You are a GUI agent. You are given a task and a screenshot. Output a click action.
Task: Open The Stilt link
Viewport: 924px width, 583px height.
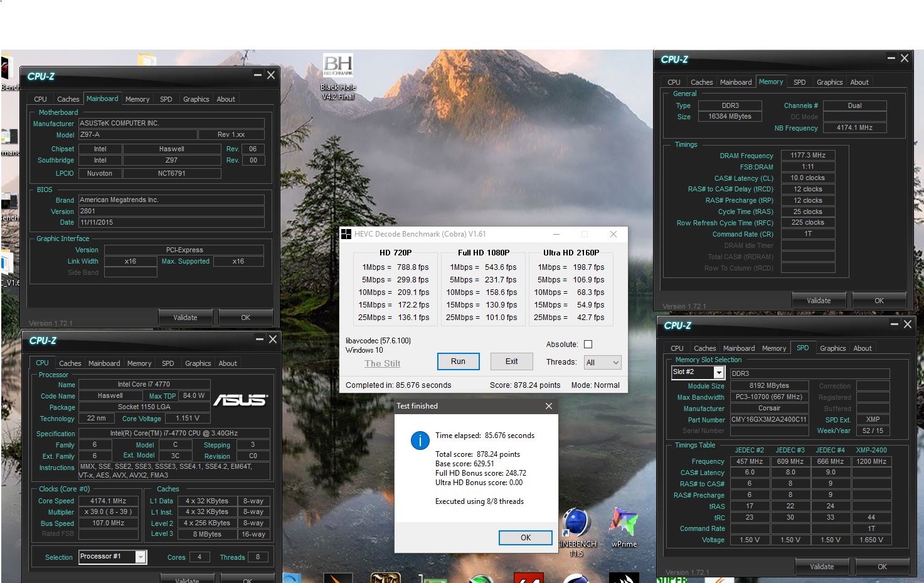(x=382, y=363)
